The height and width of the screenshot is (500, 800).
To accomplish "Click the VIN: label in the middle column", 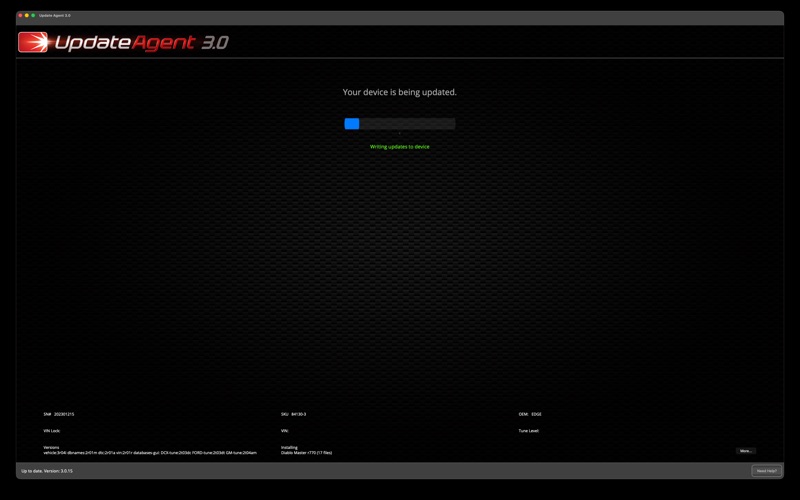I will coord(285,431).
